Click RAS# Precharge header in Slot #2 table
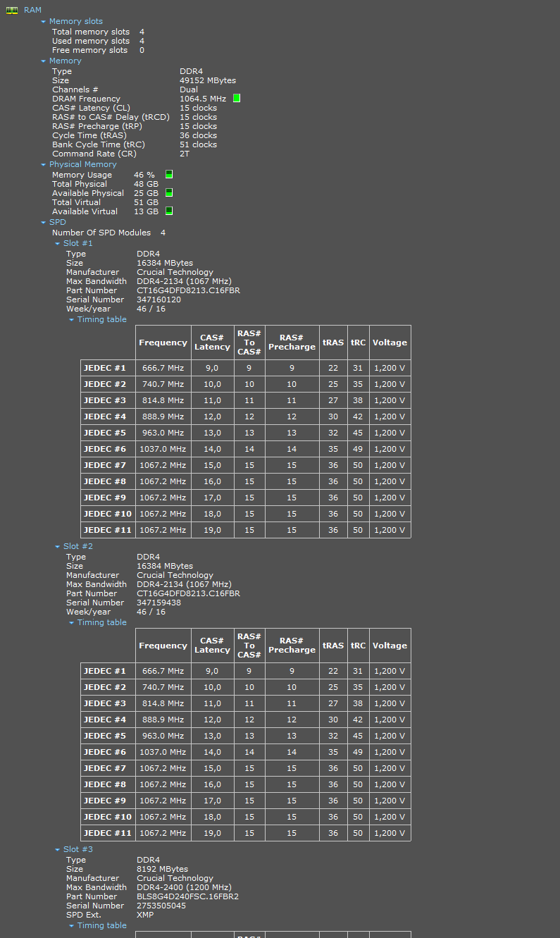The height and width of the screenshot is (938, 560). point(292,646)
